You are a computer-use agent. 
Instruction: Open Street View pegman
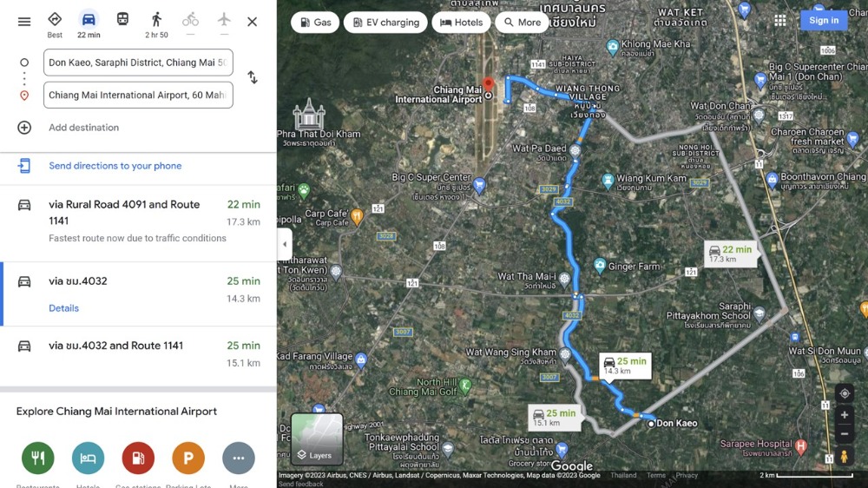click(845, 457)
